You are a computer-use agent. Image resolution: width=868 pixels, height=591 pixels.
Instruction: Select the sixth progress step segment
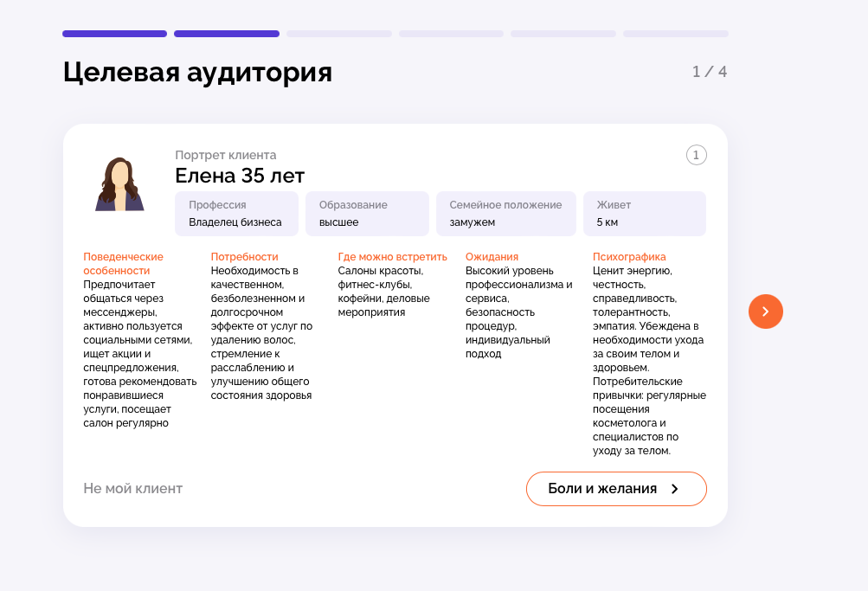675,34
